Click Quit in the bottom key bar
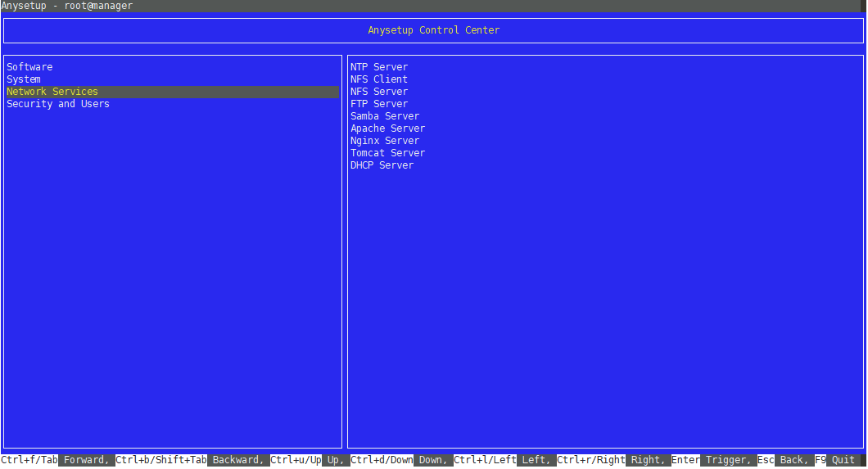This screenshot has width=868, height=469. tap(843, 460)
